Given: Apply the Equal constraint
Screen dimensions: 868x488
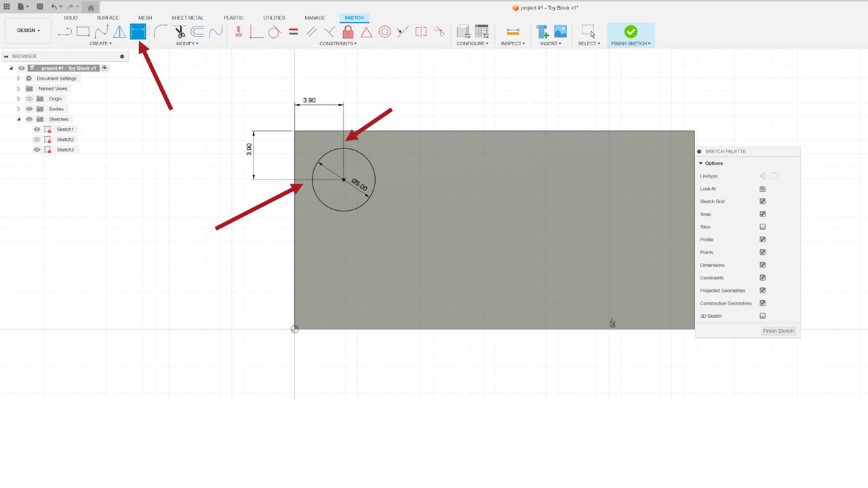Looking at the screenshot, I should [x=293, y=31].
